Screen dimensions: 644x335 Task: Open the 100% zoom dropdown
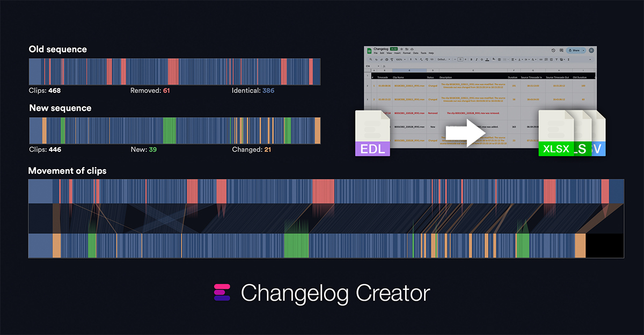(x=400, y=59)
